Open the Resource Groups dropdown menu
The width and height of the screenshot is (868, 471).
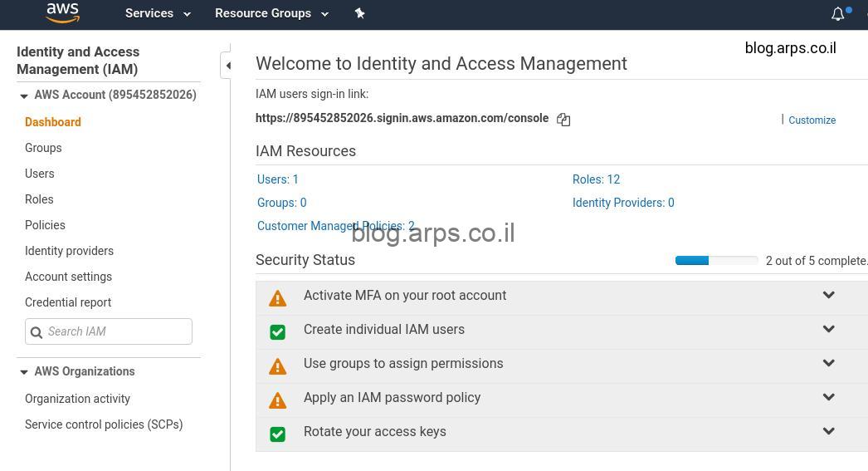click(x=272, y=13)
